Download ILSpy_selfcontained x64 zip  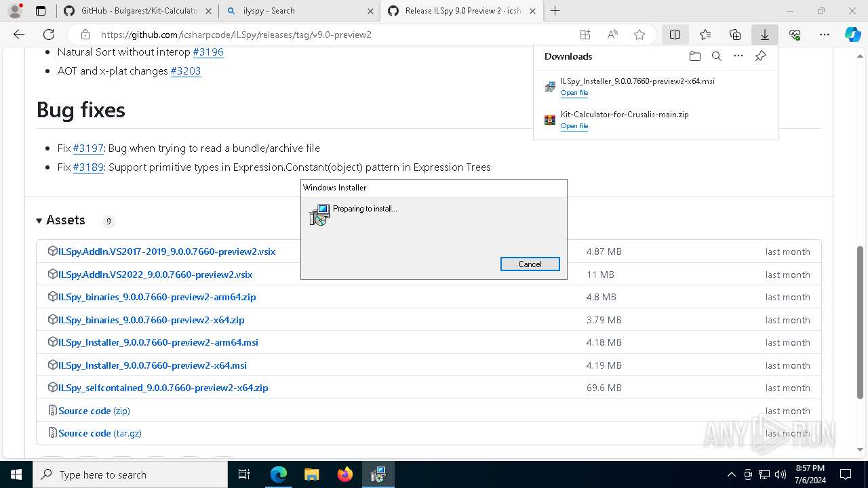pos(163,388)
